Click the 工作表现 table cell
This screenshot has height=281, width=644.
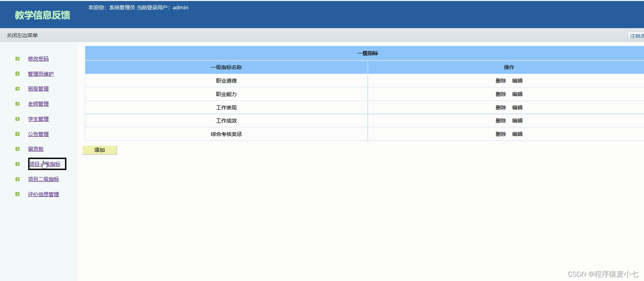pyautogui.click(x=226, y=108)
